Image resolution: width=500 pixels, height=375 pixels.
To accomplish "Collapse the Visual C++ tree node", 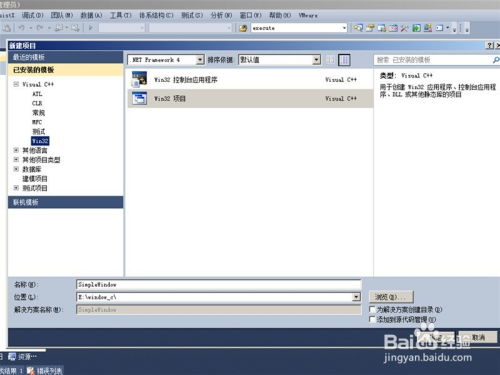I will pos(16,84).
